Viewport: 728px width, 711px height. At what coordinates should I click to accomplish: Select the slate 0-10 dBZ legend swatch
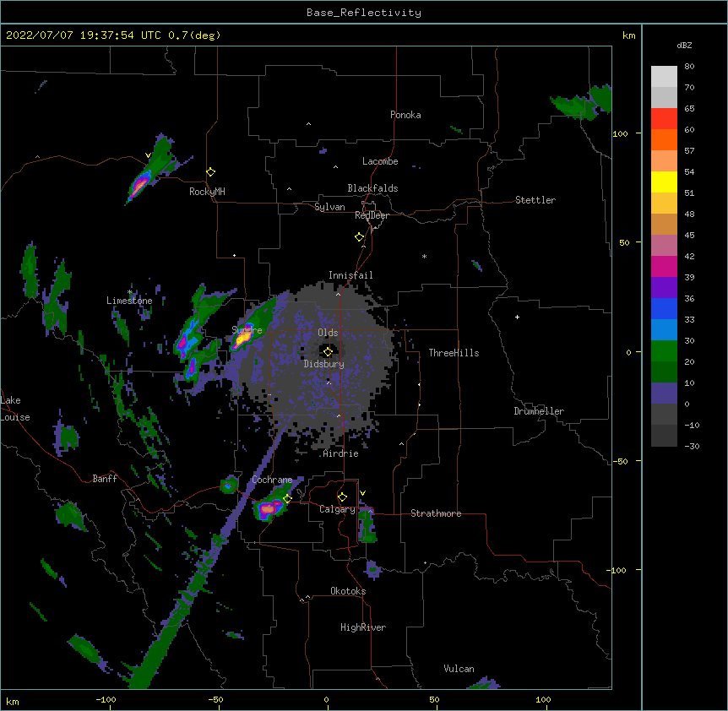664,393
